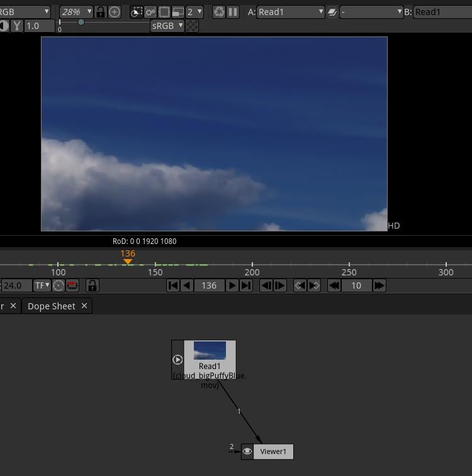Toggle the checkerboard background icon
This screenshot has height=476, width=472.
click(x=192, y=26)
